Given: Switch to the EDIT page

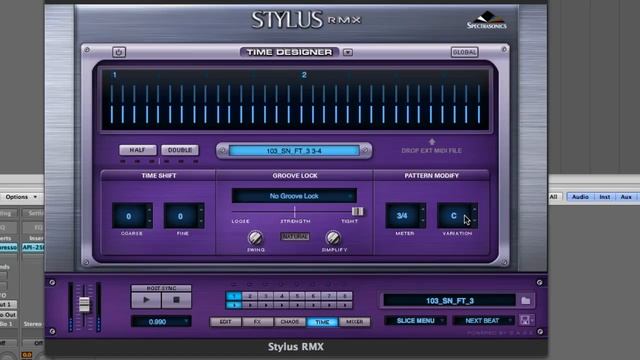Looking at the screenshot, I should [x=225, y=322].
